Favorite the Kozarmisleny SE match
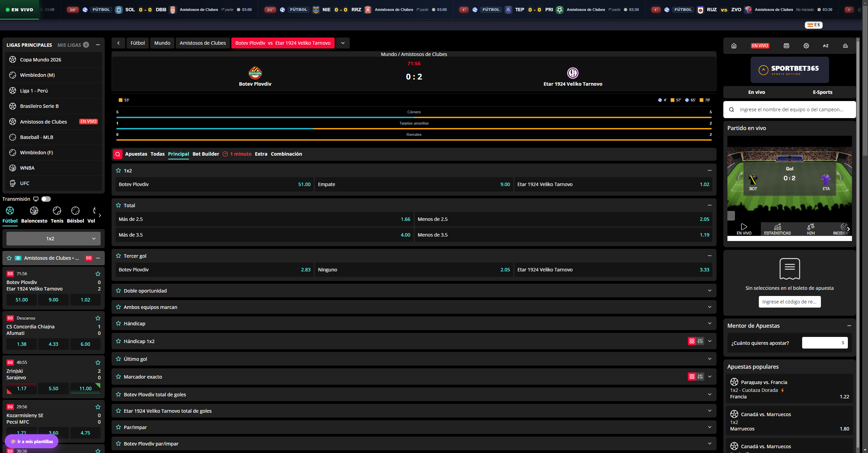 coord(98,407)
